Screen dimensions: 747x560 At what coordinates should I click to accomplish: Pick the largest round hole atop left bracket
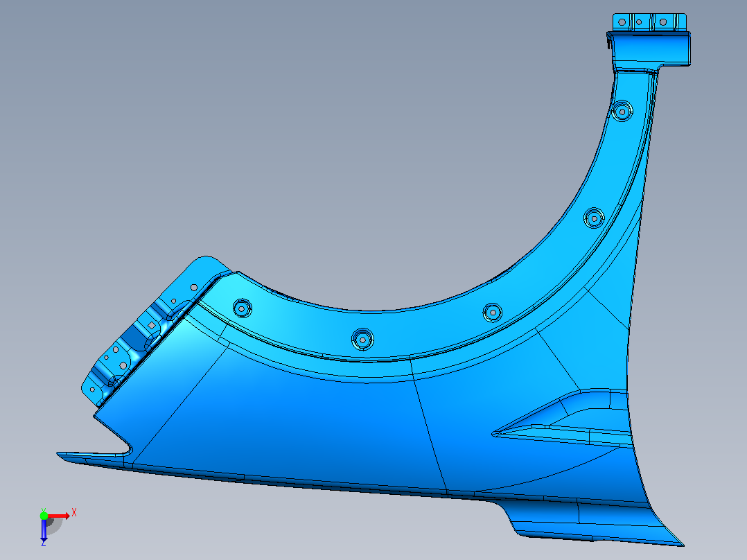[x=194, y=288]
